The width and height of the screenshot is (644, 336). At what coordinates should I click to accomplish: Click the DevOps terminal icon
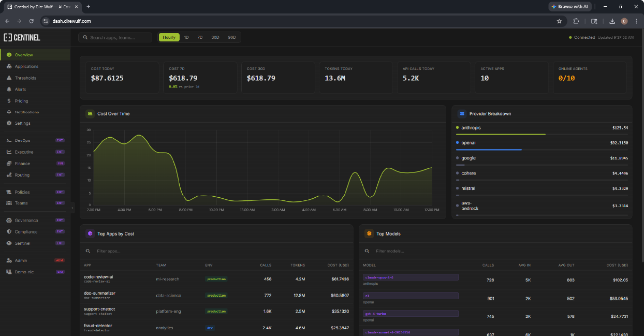point(9,141)
